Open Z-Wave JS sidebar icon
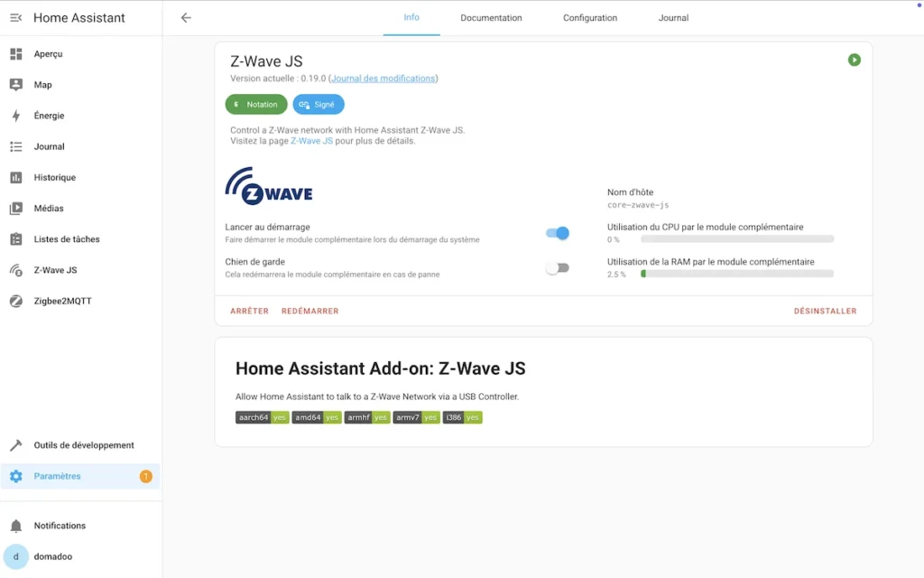Viewport: 924px width, 578px height. [16, 270]
